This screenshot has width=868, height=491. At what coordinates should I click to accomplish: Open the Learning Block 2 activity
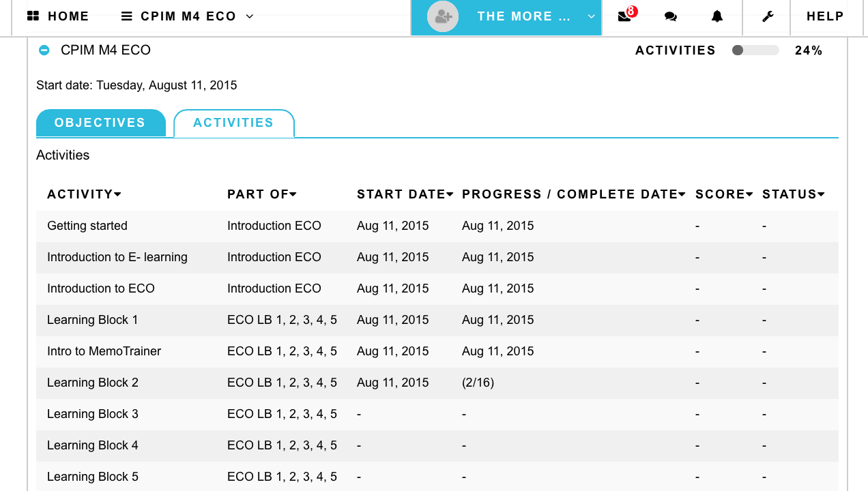(93, 383)
